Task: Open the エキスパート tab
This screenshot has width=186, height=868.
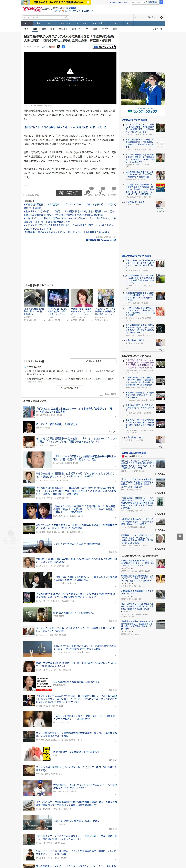Action: (64, 24)
